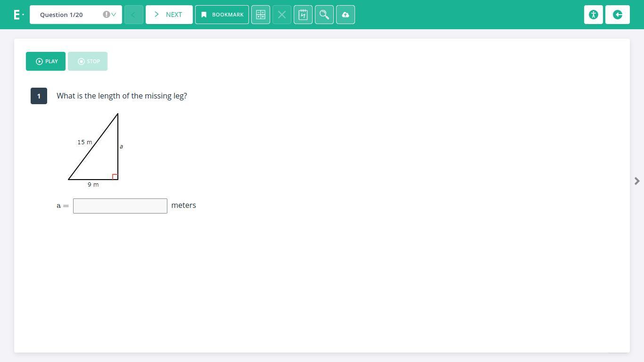Open the scratchpad notes tool

click(x=303, y=15)
